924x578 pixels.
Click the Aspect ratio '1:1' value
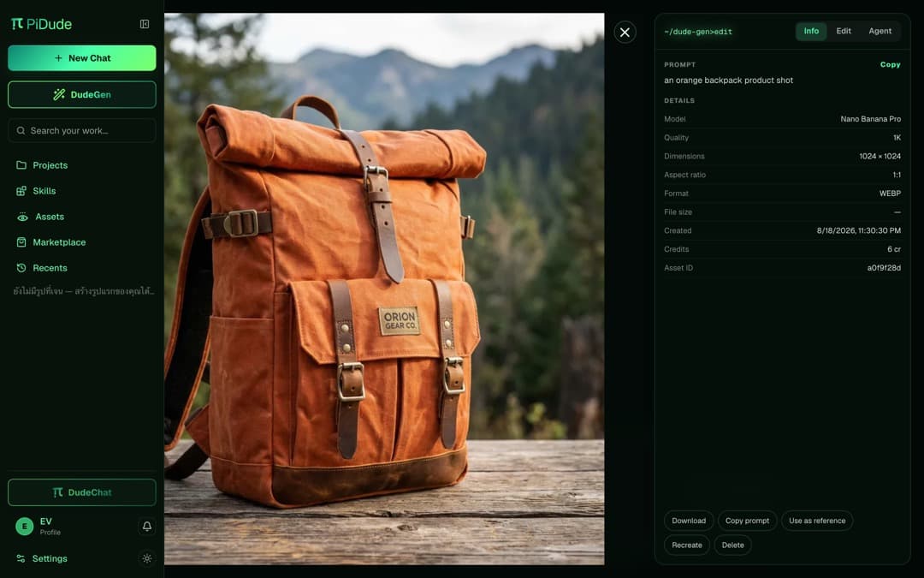click(x=897, y=175)
